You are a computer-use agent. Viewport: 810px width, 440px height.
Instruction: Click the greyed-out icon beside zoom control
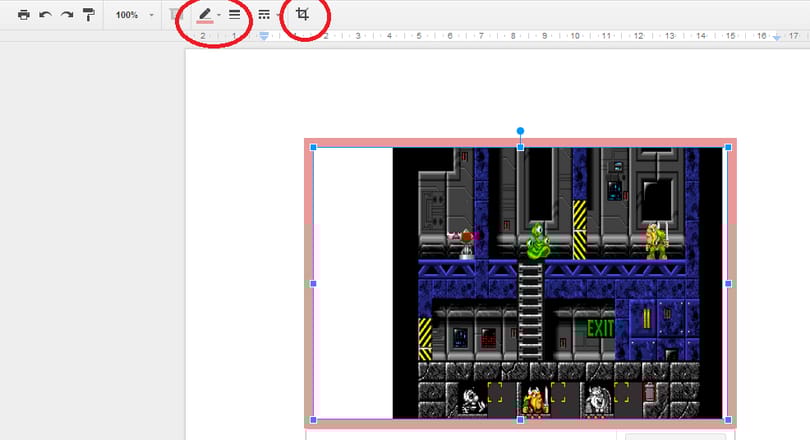click(176, 14)
